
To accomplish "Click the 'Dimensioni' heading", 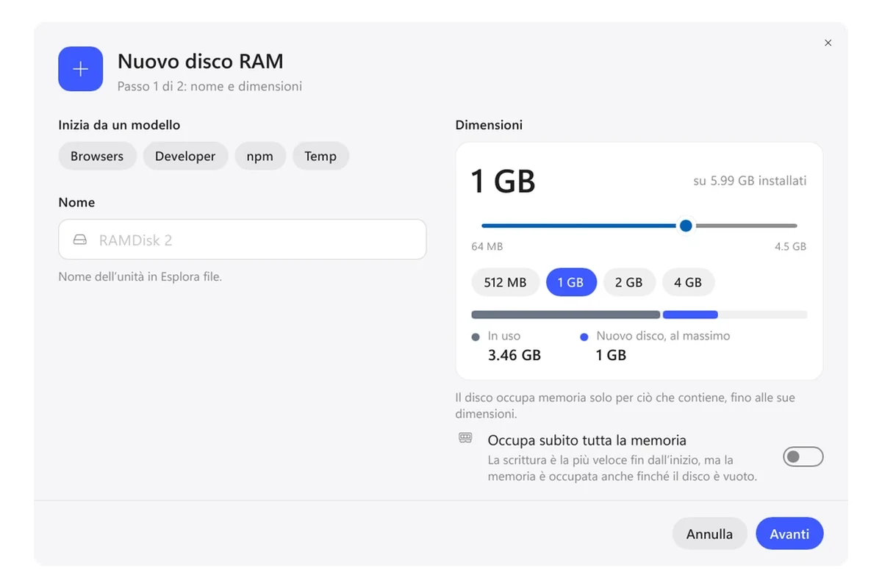I will click(x=490, y=125).
